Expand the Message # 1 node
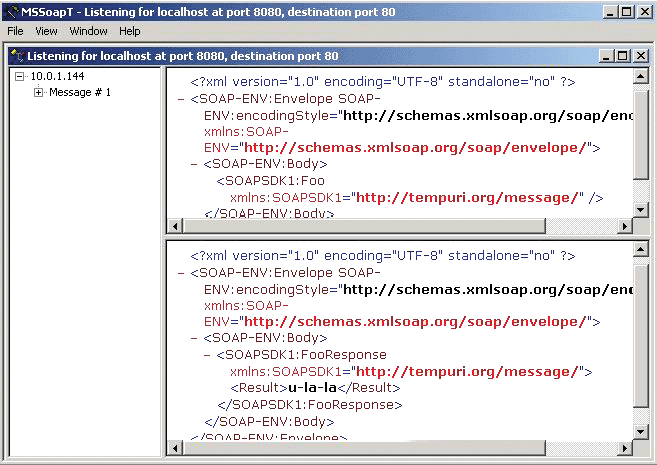The width and height of the screenshot is (657, 465). 38,93
